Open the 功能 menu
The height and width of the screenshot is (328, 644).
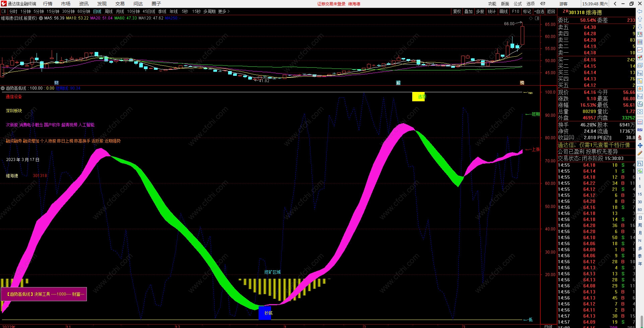492,4
